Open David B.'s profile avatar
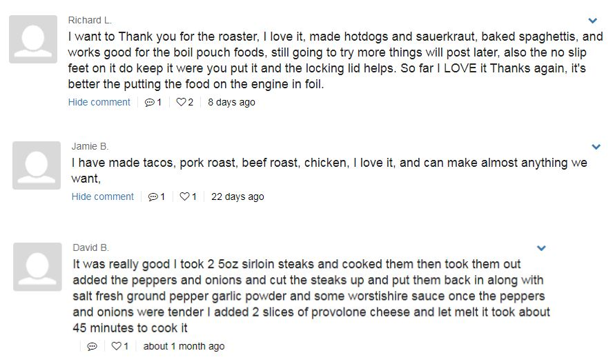 tap(37, 267)
